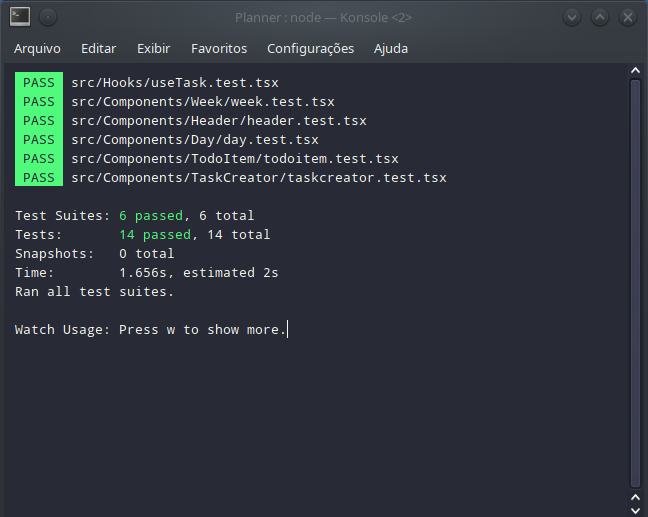
Task: Click the '14 passed' tests text
Action: coord(155,235)
